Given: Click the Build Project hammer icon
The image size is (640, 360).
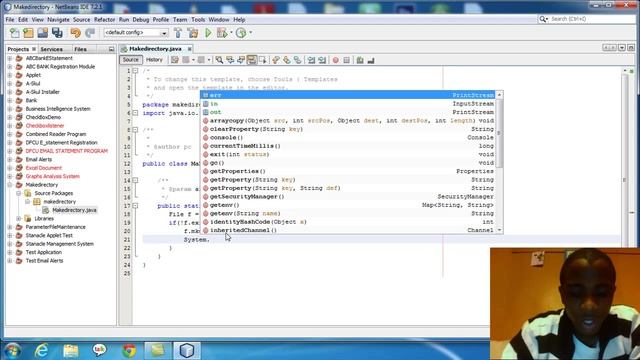Looking at the screenshot, I should tap(178, 33).
